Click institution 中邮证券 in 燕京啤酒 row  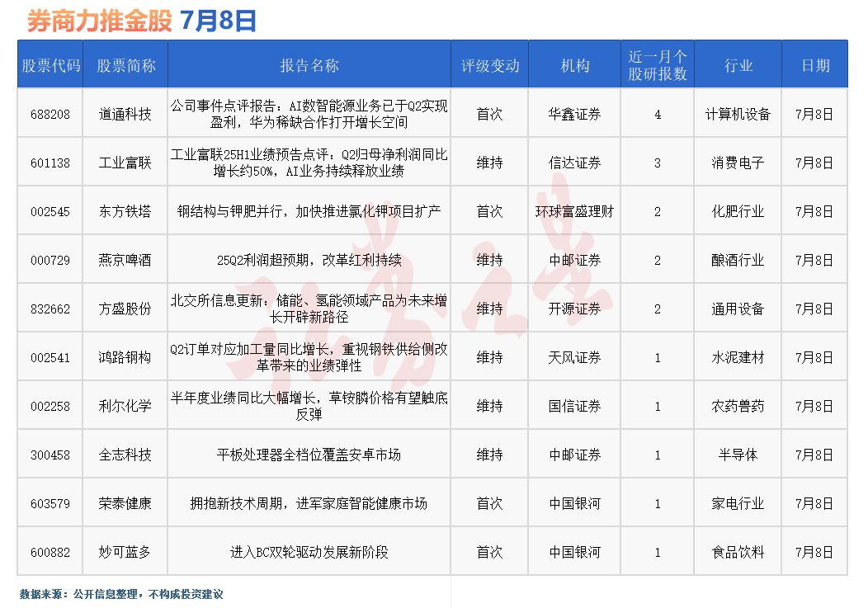pos(574,260)
